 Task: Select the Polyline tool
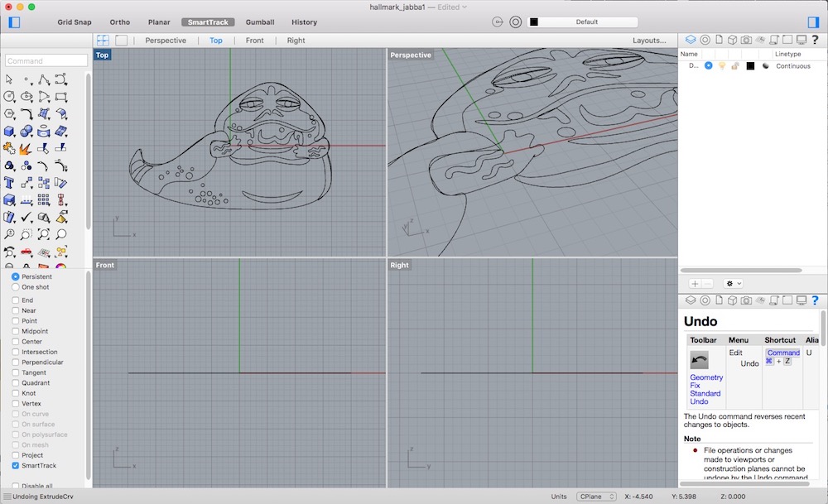(x=43, y=79)
